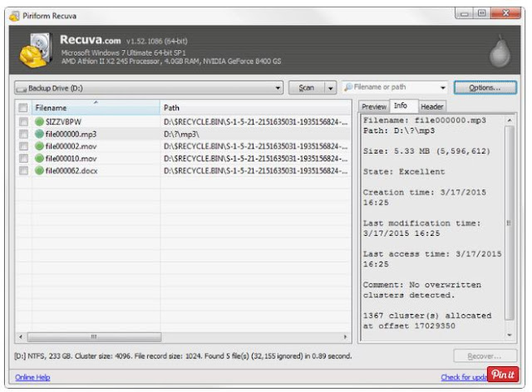532x392 pixels.
Task: Focus the Filename or path search field
Action: point(396,87)
